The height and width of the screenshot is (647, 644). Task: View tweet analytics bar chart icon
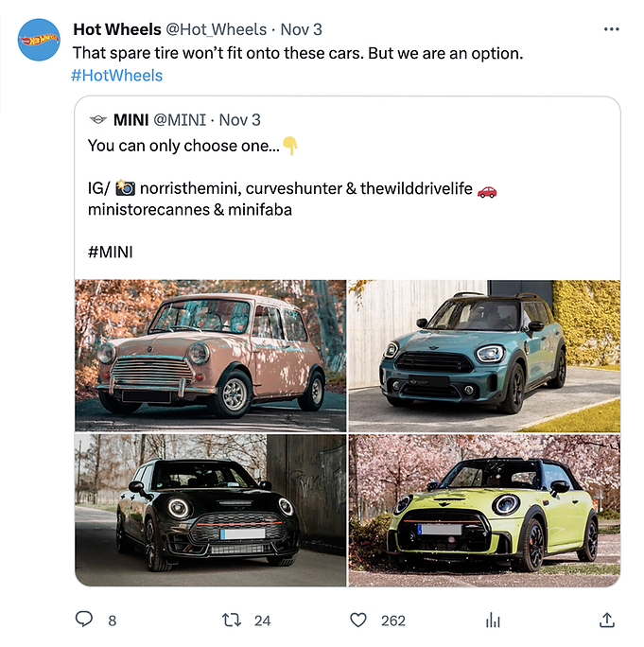[493, 620]
